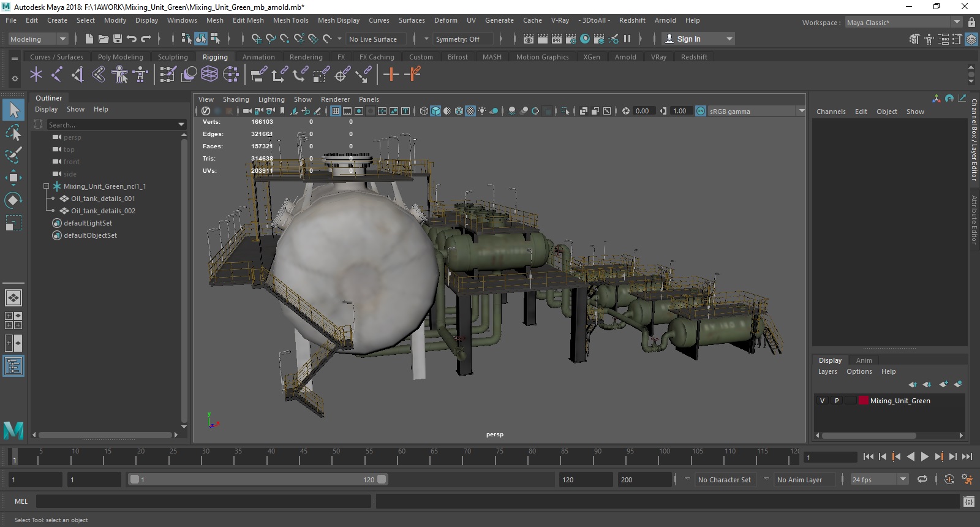
Task: Undo the last action
Action: pos(131,39)
